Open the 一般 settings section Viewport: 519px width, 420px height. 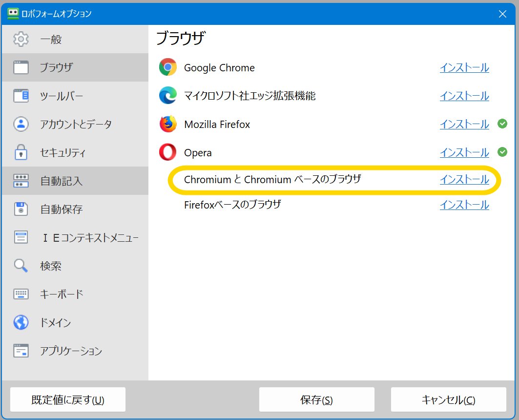click(75, 39)
